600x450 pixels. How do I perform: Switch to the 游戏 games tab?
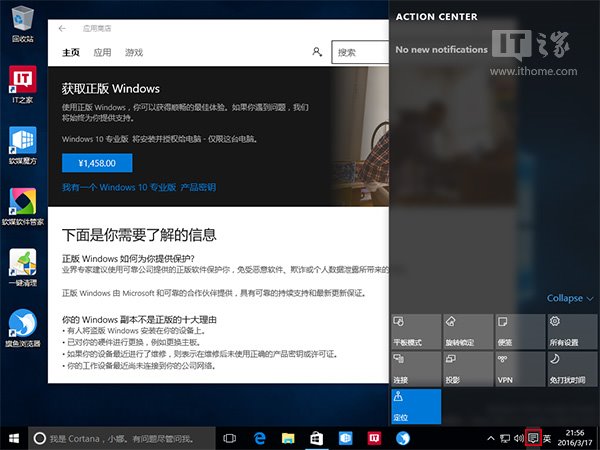[x=134, y=52]
